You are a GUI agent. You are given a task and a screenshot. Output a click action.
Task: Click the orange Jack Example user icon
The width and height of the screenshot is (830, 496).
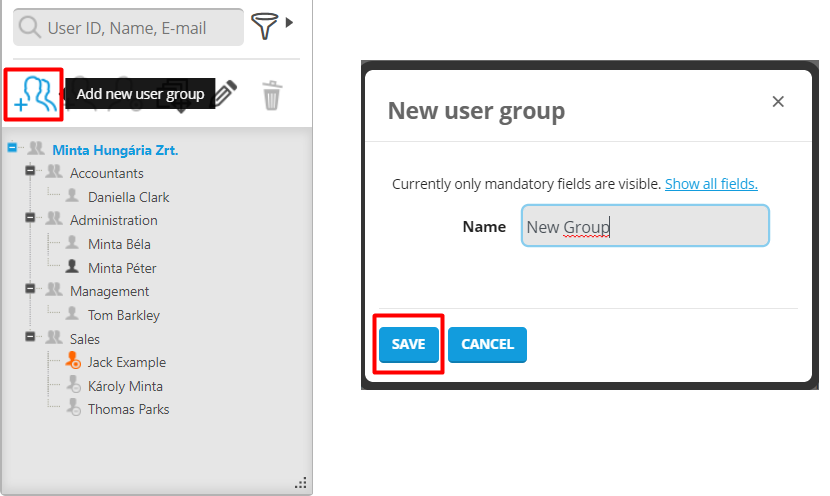coord(73,362)
